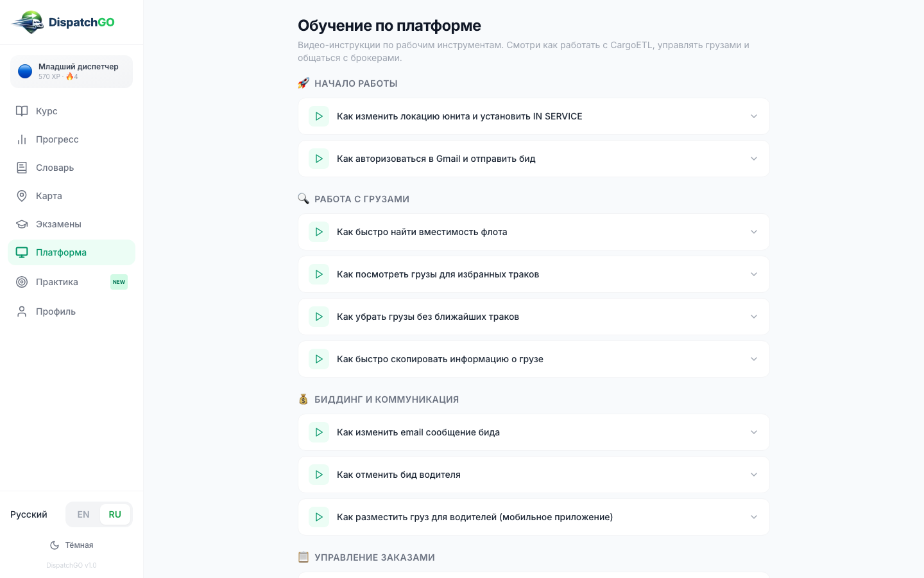Click the bar chart icon beside Прогресс
Screen dimensions: 924x578
(22, 139)
